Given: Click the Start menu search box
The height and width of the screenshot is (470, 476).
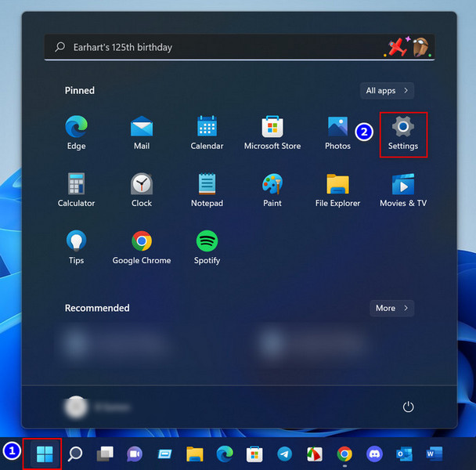Looking at the screenshot, I should click(240, 47).
